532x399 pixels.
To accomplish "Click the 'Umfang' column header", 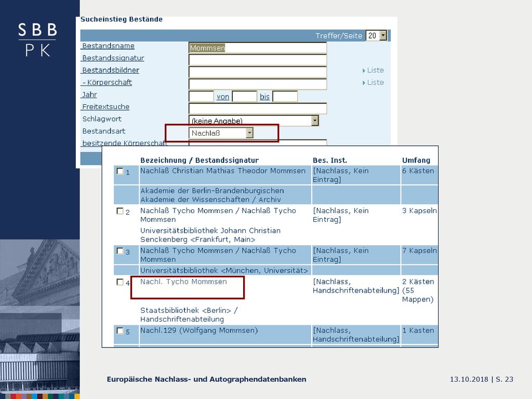I will [416, 160].
